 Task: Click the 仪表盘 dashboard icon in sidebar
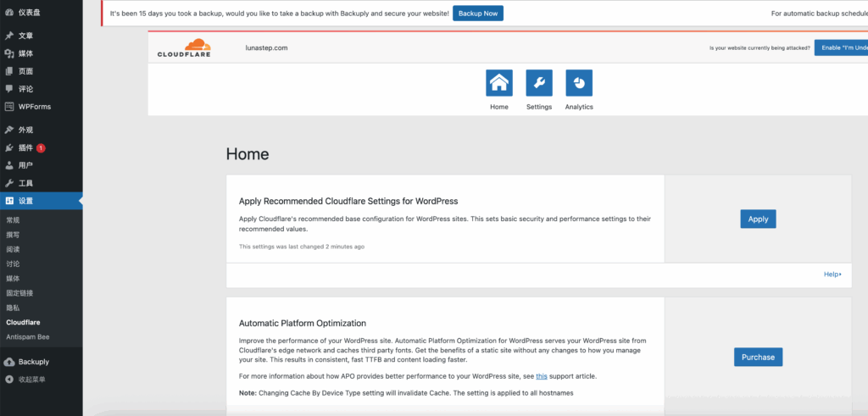click(8, 12)
